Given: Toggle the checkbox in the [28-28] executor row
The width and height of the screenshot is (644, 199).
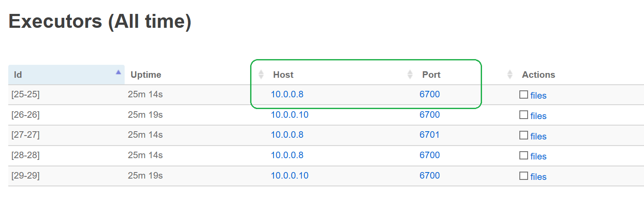Looking at the screenshot, I should coord(524,155).
